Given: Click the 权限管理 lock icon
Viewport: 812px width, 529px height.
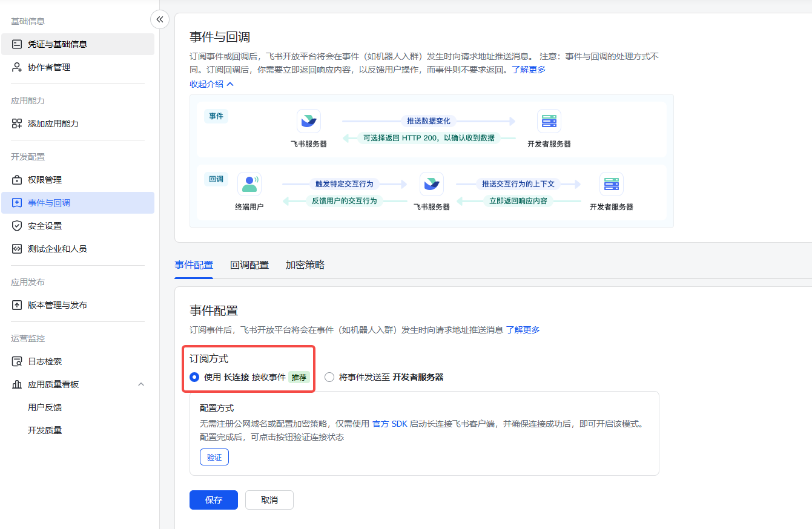Looking at the screenshot, I should pyautogui.click(x=17, y=180).
